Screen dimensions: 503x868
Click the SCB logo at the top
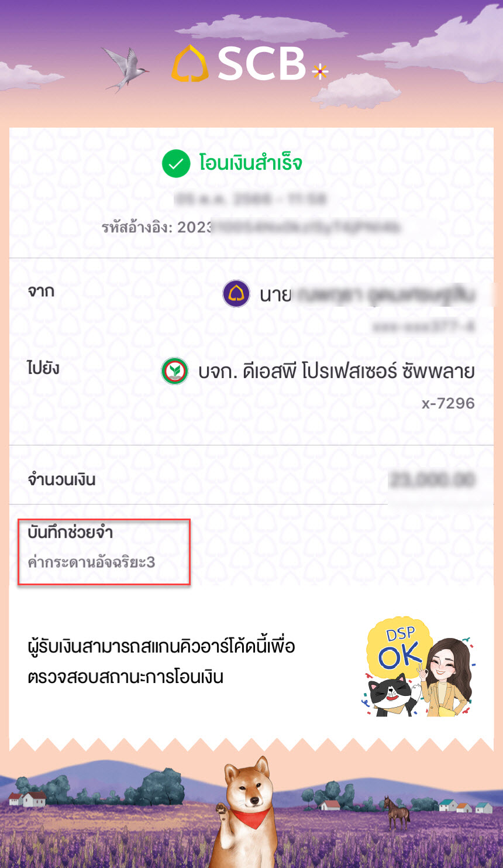point(250,63)
